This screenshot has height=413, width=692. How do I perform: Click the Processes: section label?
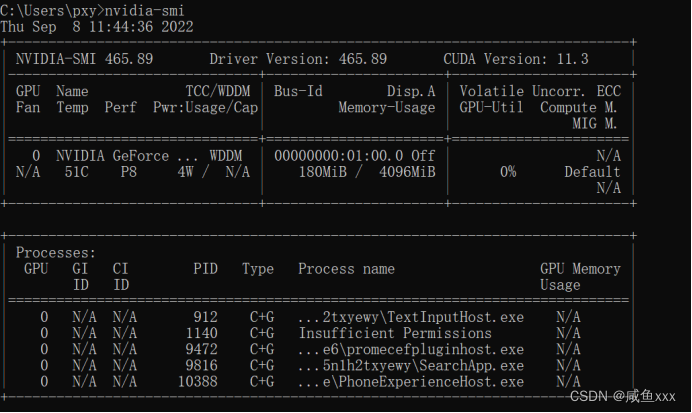[56, 252]
